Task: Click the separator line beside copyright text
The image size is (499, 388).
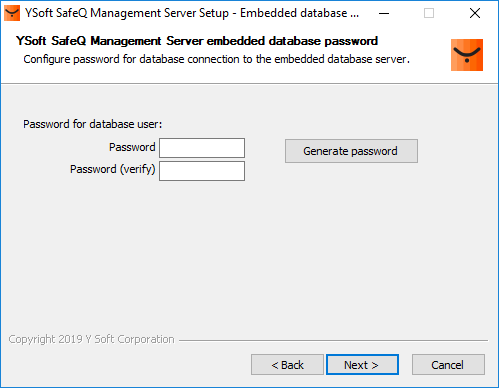Action: (333, 340)
